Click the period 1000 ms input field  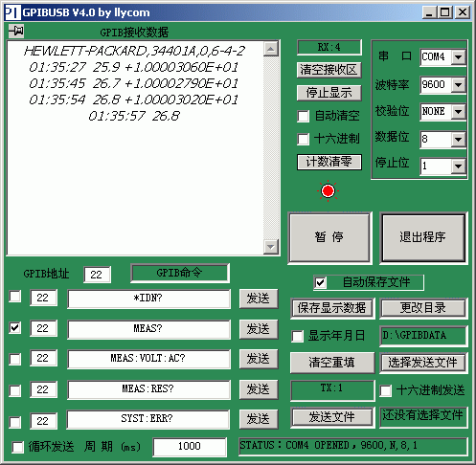[x=190, y=447]
